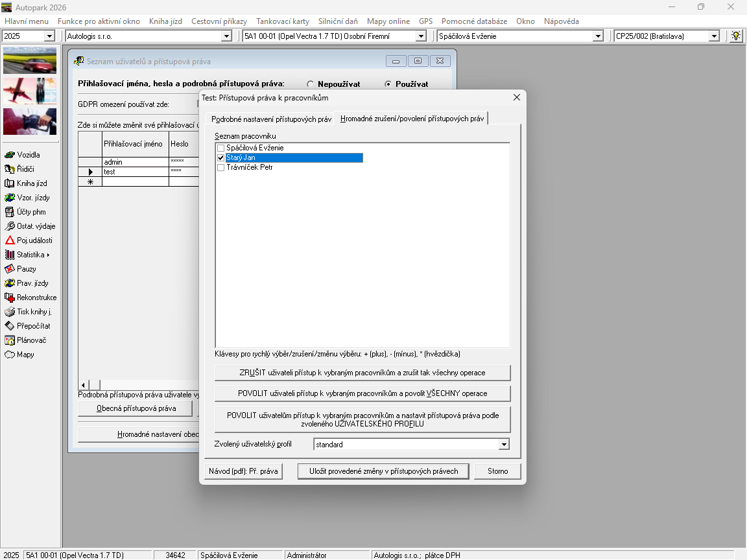Switch to Podrobné nastavení přístupových práv tab
747x560 pixels.
coord(271,119)
